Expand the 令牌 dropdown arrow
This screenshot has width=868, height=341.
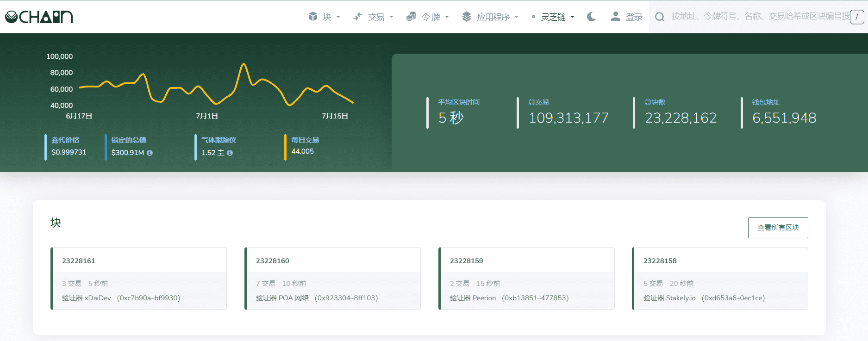pos(447,17)
